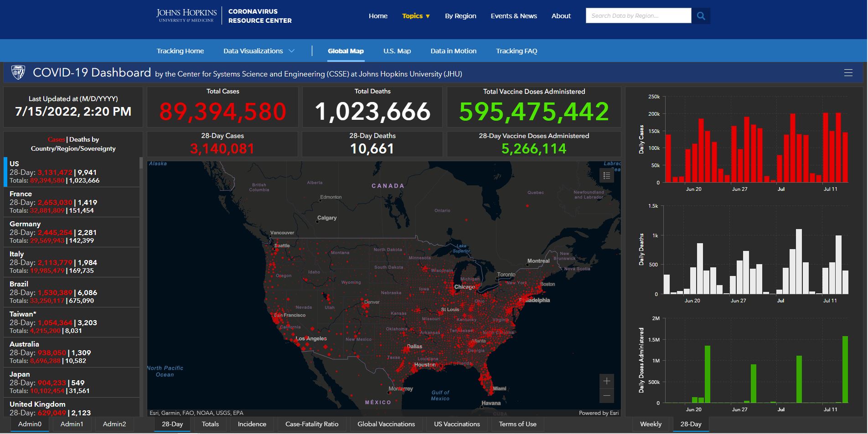Switch charts to Weekly view
Viewport: 868px width, 434px height.
coord(651,424)
